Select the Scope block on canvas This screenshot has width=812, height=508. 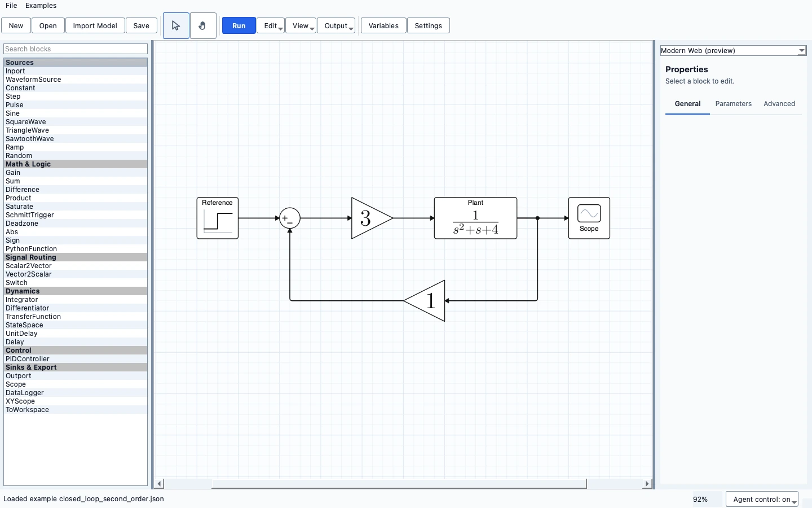(589, 218)
